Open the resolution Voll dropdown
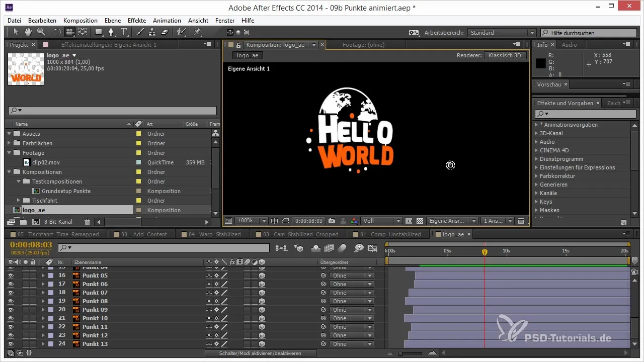Screen dimensions: 644x362 pos(382,221)
